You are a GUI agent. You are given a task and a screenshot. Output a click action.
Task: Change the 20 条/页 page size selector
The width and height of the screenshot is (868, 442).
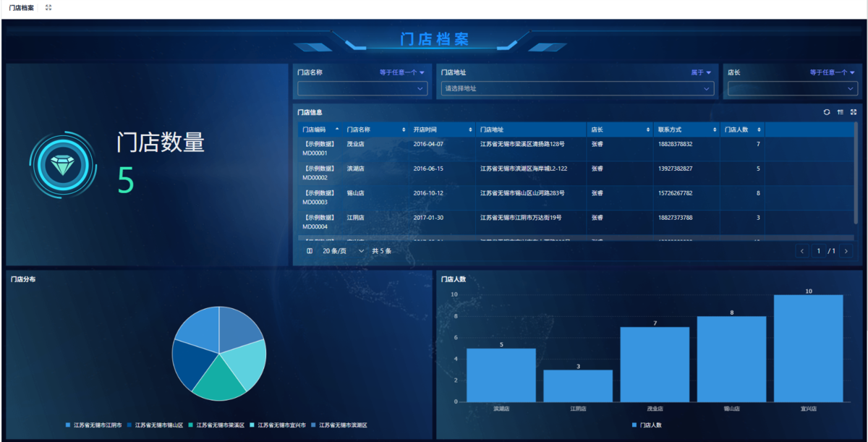[344, 251]
